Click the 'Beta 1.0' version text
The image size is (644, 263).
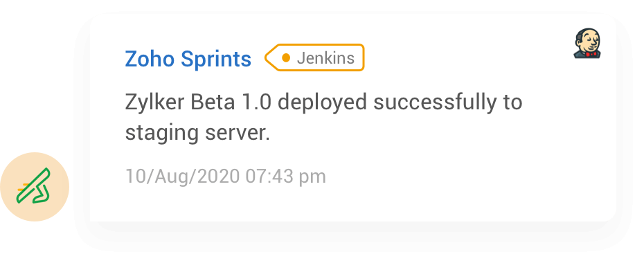pyautogui.click(x=231, y=102)
